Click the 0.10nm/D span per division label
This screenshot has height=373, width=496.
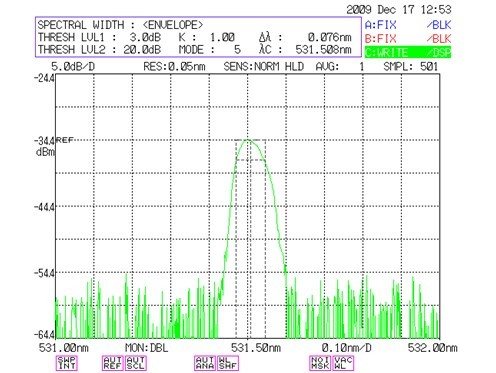346,348
